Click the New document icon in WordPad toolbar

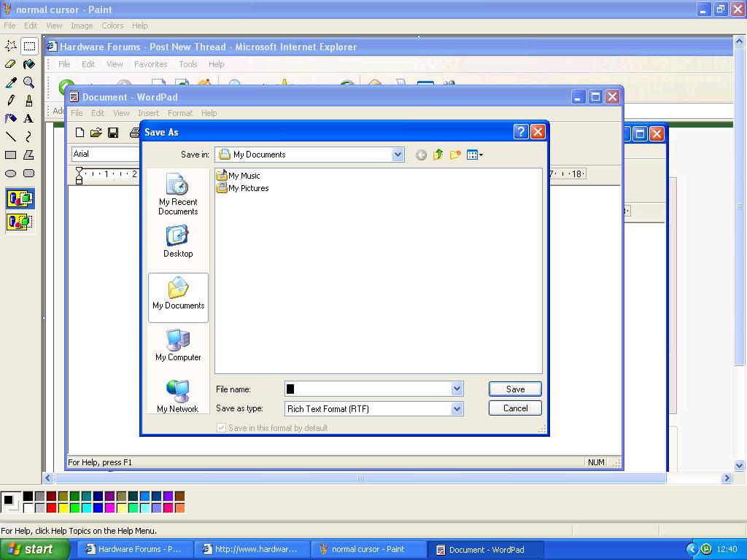(80, 133)
